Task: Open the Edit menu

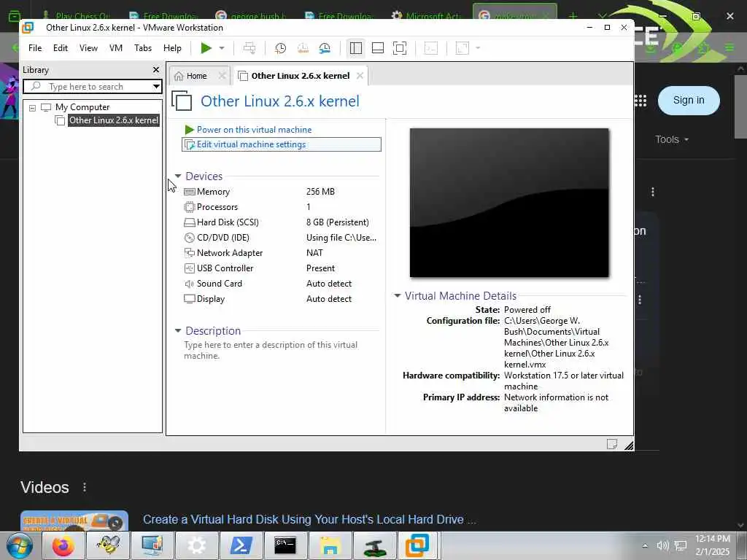Action: click(61, 48)
